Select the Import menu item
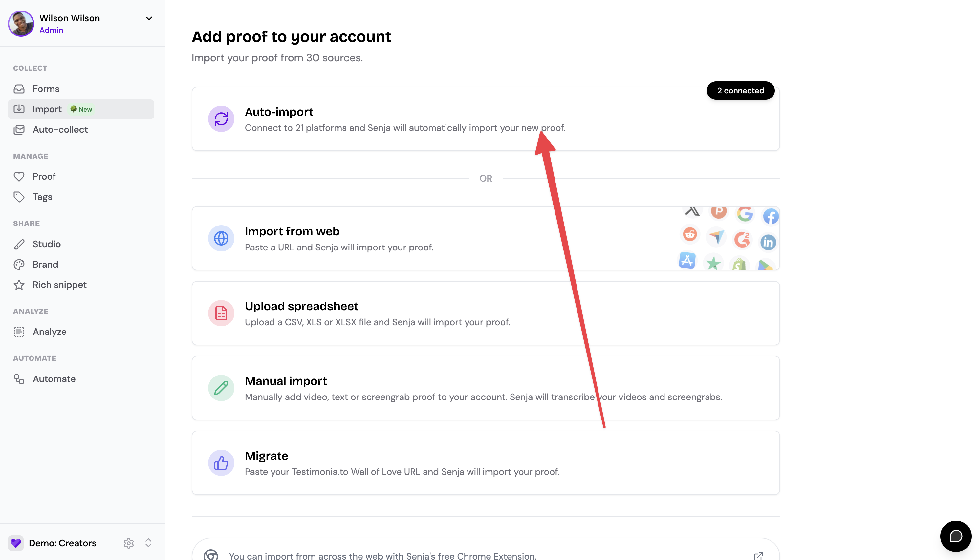 pos(81,109)
